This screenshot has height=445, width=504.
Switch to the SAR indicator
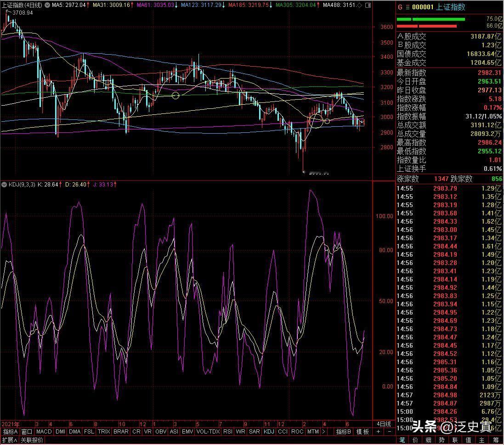[x=254, y=432]
